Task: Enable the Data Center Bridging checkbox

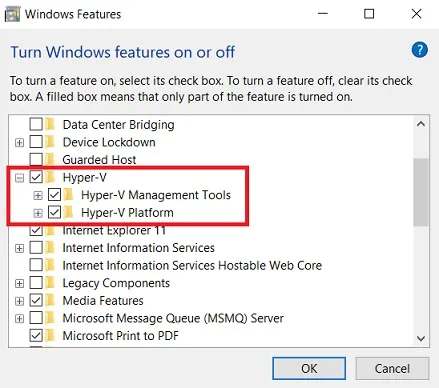Action: pyautogui.click(x=36, y=124)
